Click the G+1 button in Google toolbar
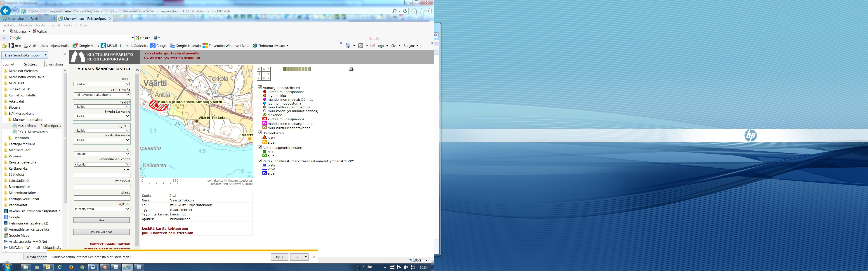Viewport: 868px width, 271px height. (372, 38)
